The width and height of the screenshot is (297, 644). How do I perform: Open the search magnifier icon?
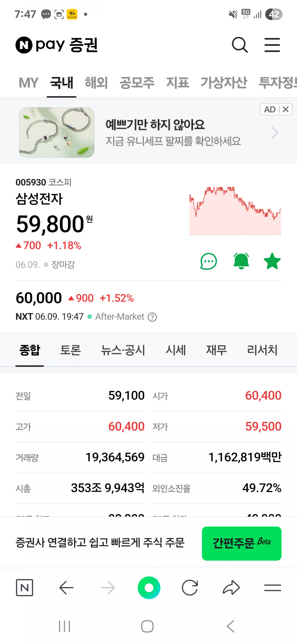(240, 45)
